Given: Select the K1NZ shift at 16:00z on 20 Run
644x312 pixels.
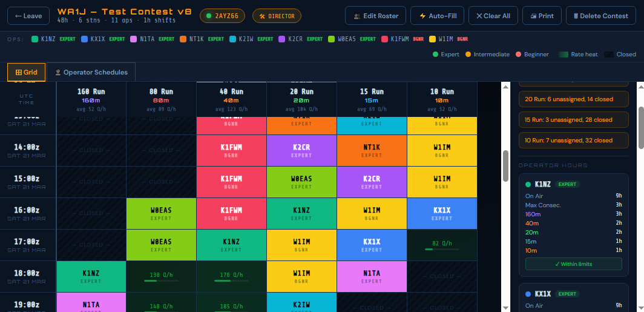Looking at the screenshot, I should click(x=302, y=213).
